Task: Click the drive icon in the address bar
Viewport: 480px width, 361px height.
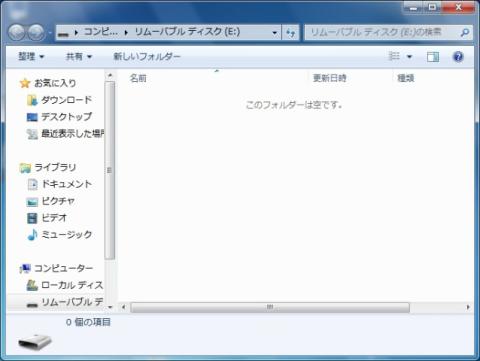Action: point(63,33)
